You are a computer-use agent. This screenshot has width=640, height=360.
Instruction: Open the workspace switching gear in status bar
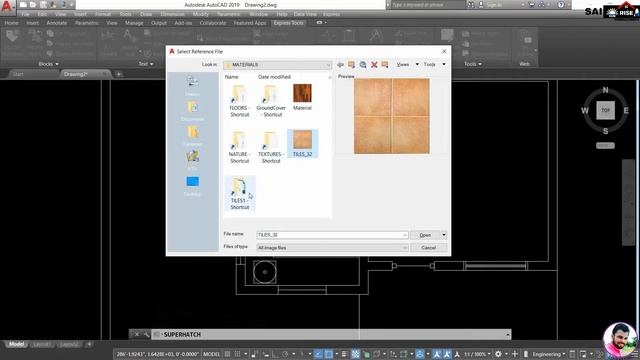[498, 354]
